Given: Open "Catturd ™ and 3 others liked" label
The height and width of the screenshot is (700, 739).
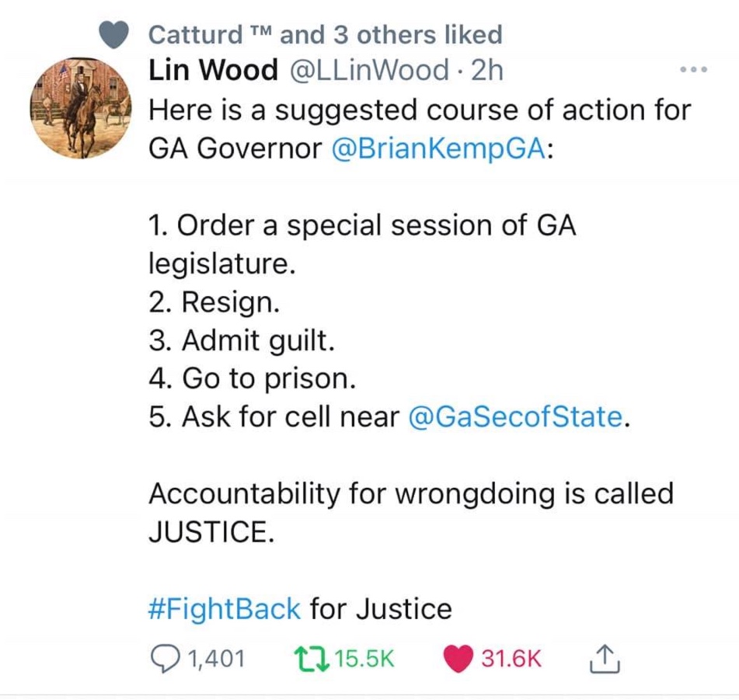Looking at the screenshot, I should coord(325,34).
